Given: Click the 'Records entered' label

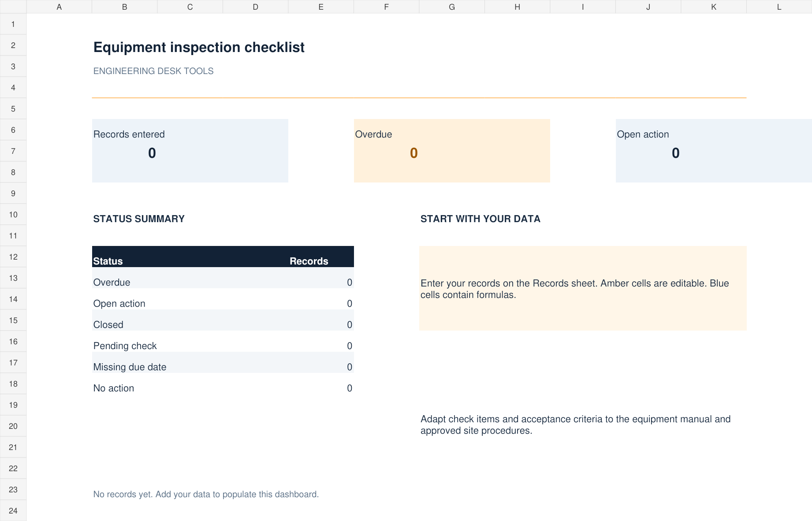Looking at the screenshot, I should coord(129,134).
